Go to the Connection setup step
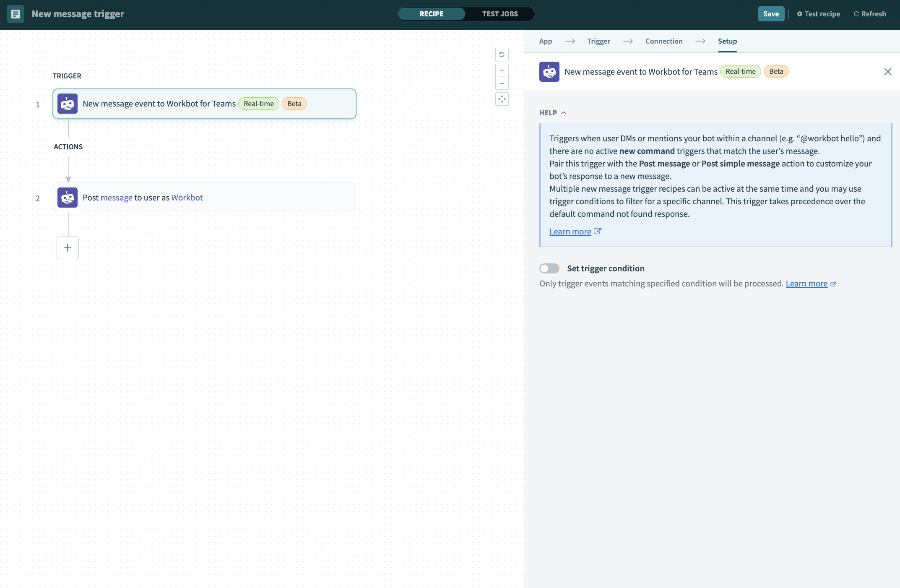Viewport: 900px width, 588px height. [663, 41]
